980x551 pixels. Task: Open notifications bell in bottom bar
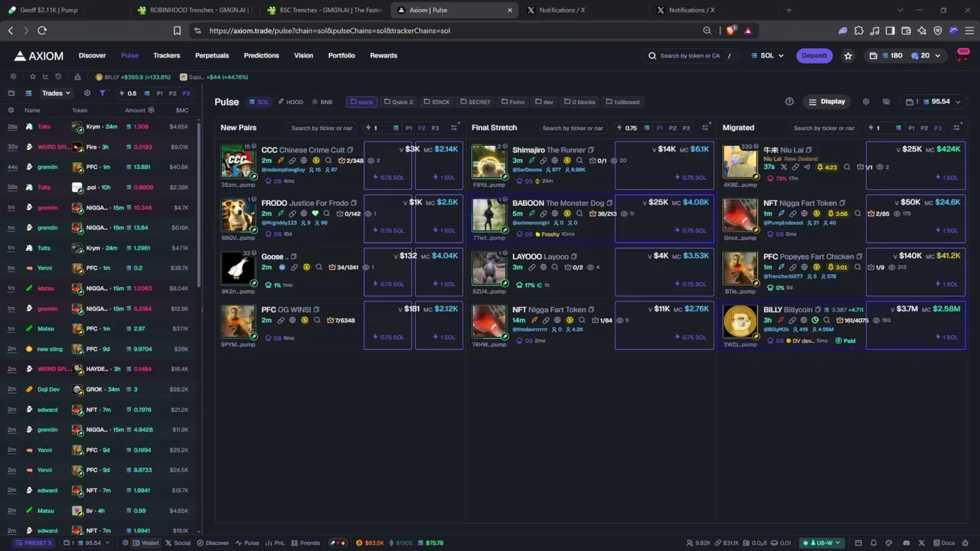click(x=874, y=543)
